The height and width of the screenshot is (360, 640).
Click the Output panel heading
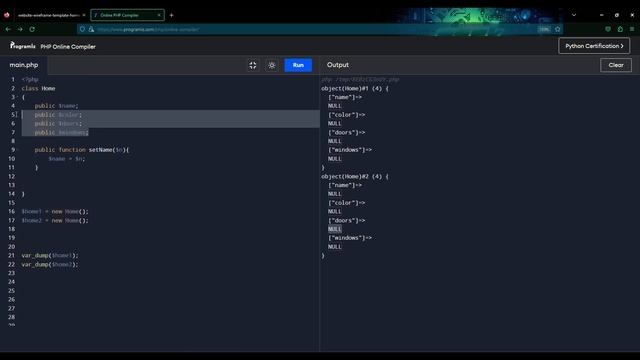(338, 65)
